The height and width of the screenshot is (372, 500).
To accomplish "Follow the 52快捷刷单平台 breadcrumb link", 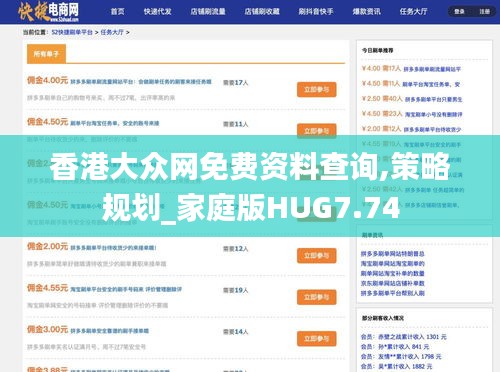I will (72, 32).
